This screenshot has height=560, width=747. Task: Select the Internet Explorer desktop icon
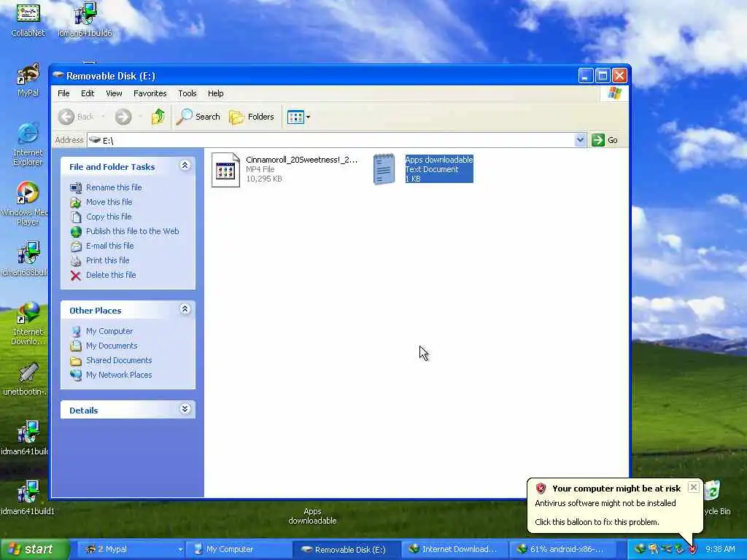pos(28,144)
